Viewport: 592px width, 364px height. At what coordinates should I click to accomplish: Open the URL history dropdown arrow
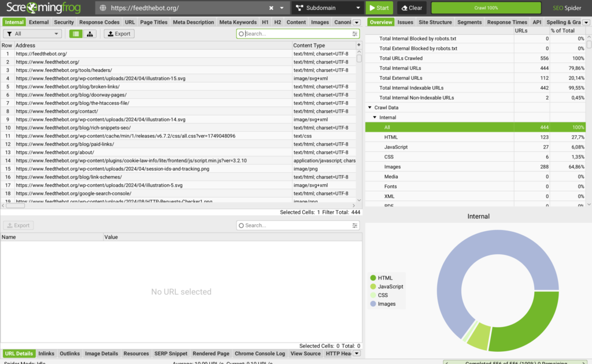click(x=282, y=8)
